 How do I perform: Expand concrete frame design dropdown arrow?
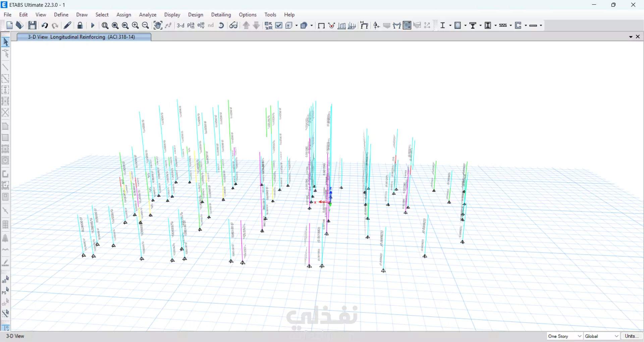[465, 25]
